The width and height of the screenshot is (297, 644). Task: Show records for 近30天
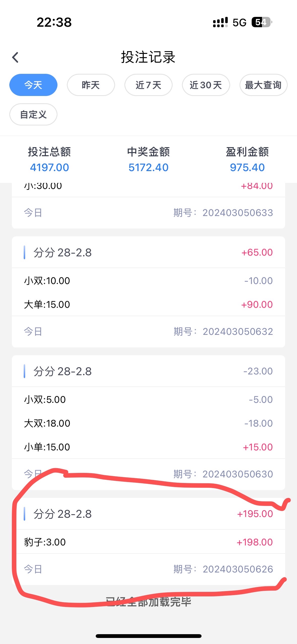(x=206, y=85)
